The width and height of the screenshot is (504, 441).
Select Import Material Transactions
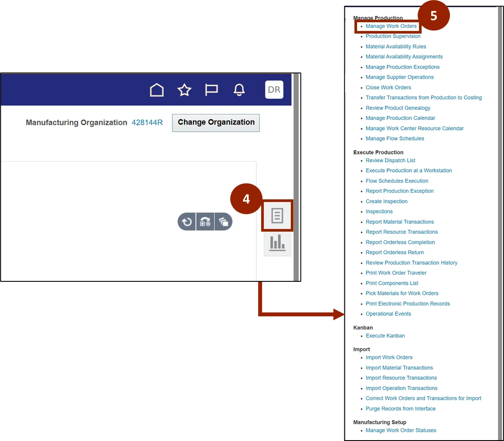(399, 368)
